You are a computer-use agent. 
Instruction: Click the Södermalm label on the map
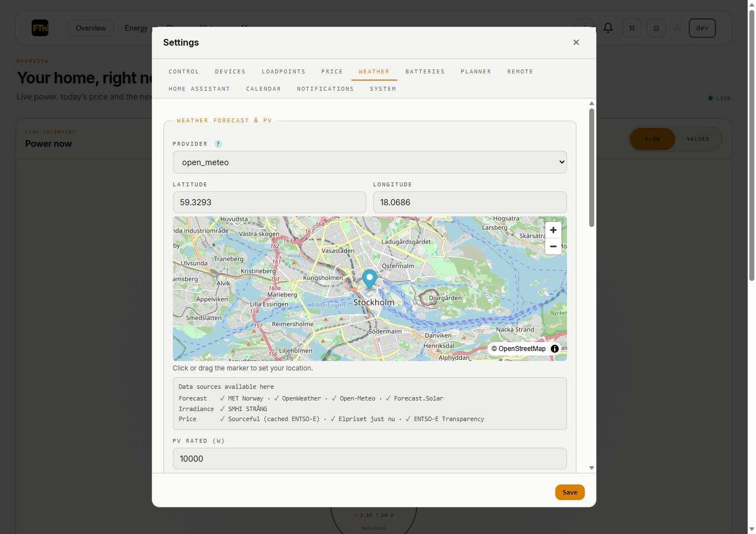pos(385,332)
